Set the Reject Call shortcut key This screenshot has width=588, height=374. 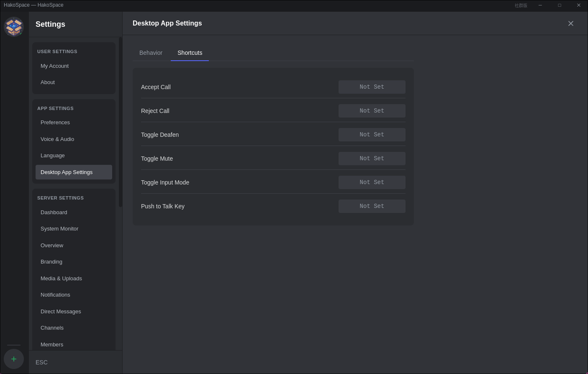click(372, 111)
